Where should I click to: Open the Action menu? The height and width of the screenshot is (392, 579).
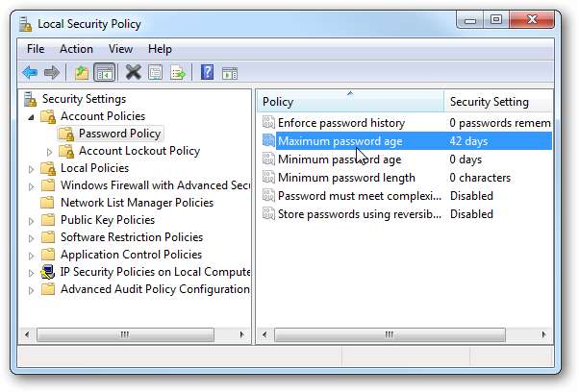click(x=76, y=49)
